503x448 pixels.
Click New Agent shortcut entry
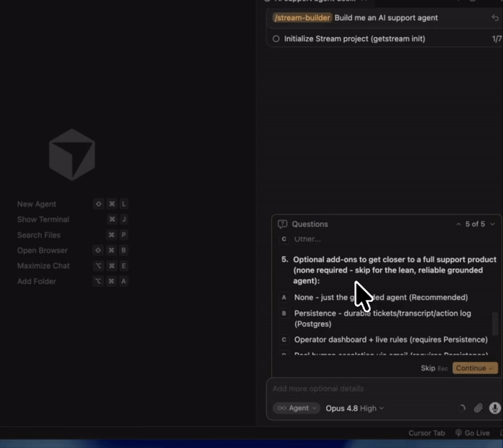coord(72,204)
